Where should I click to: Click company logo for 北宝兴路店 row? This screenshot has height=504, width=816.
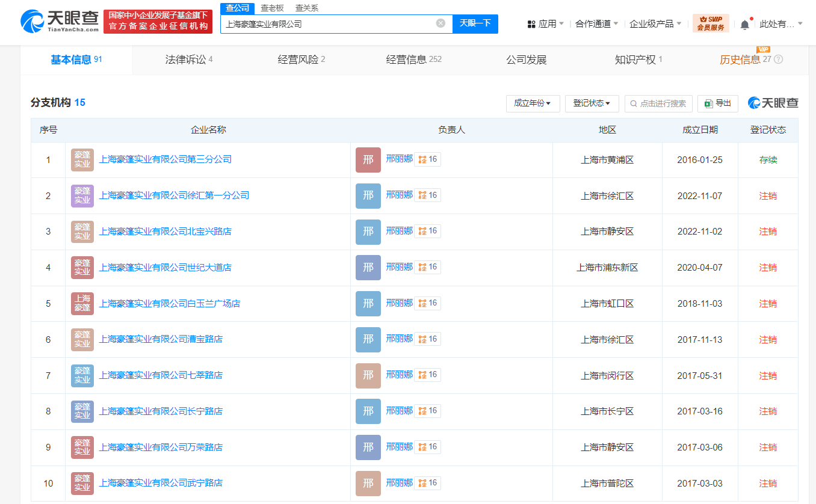coord(82,232)
